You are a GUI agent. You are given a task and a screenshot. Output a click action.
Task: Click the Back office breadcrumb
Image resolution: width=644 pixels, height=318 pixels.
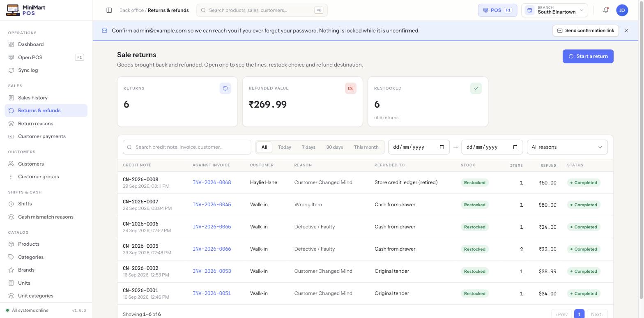pos(131,10)
